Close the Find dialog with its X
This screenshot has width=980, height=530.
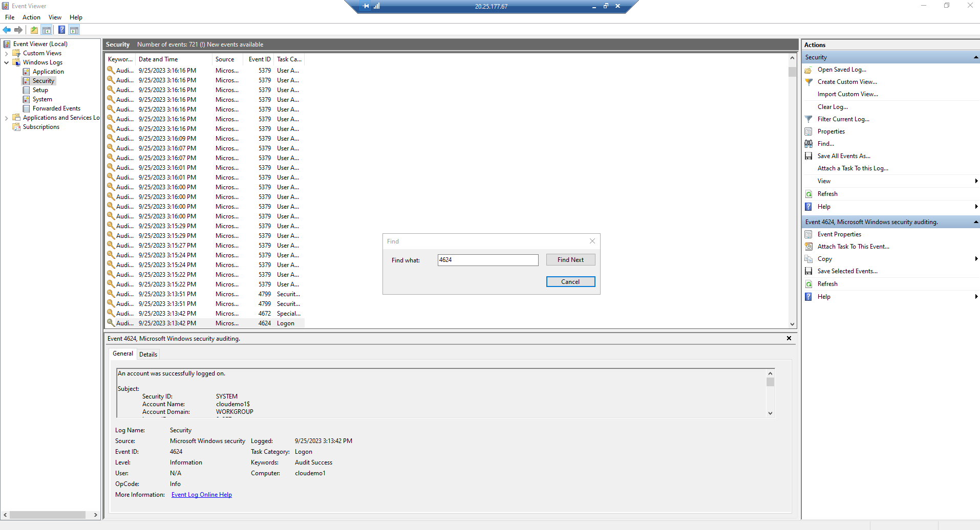pos(592,241)
